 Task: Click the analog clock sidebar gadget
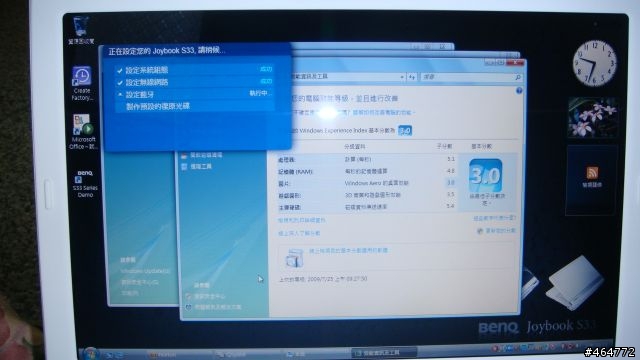pyautogui.click(x=594, y=62)
